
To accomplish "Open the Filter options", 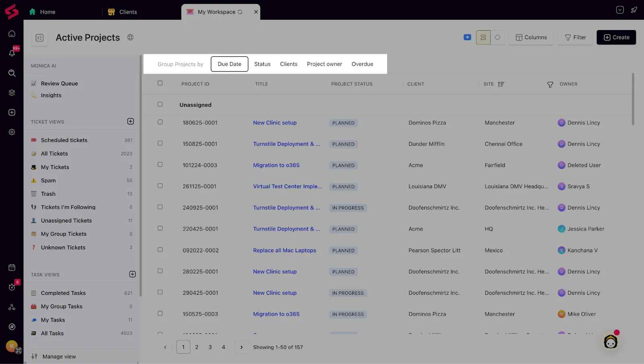I will click(x=575, y=37).
